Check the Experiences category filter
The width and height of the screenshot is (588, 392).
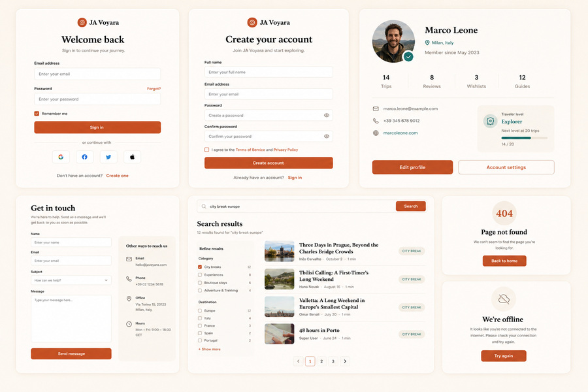coord(200,275)
